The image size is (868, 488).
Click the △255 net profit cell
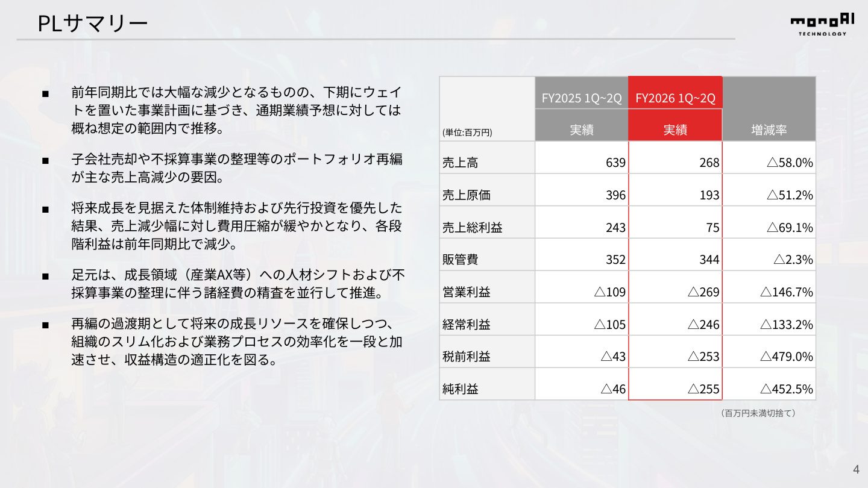675,384
